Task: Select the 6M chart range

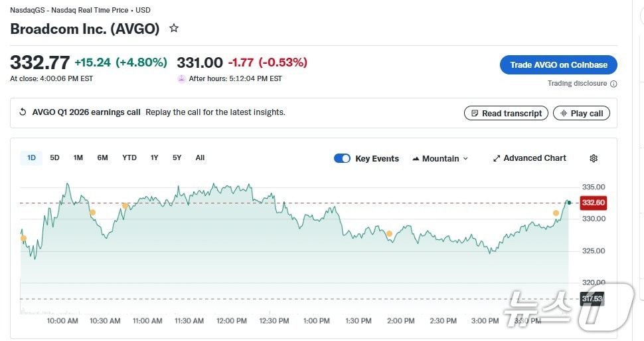Action: 102,158
